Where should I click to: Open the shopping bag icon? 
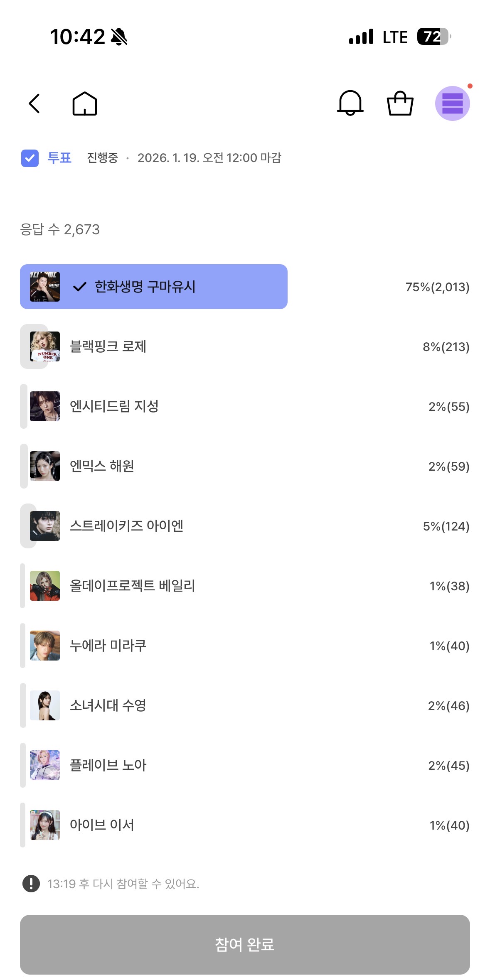400,103
